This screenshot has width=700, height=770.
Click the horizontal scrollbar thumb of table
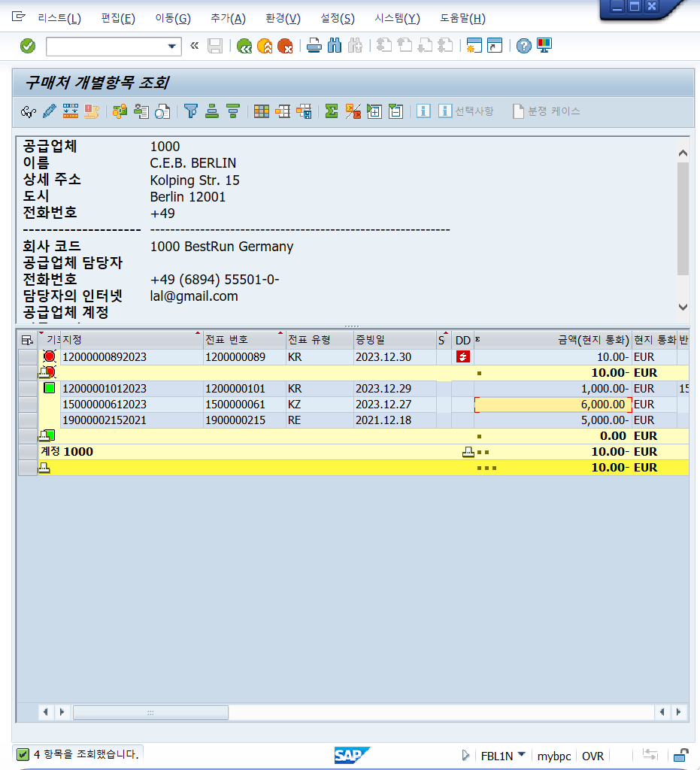coord(150,712)
